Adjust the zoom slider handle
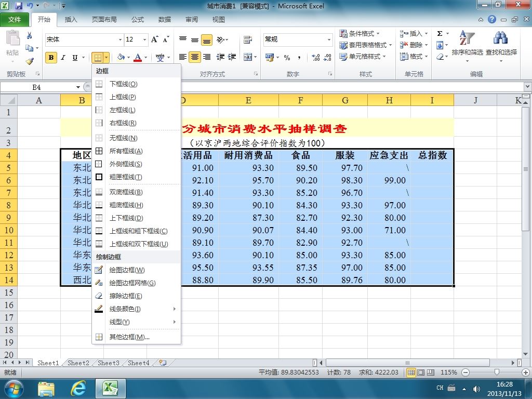This screenshot has height=399, width=532. click(x=497, y=373)
